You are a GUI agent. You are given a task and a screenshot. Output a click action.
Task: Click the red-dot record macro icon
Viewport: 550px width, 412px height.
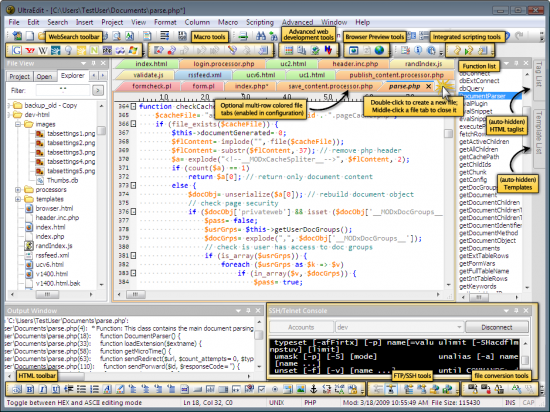tap(172, 50)
